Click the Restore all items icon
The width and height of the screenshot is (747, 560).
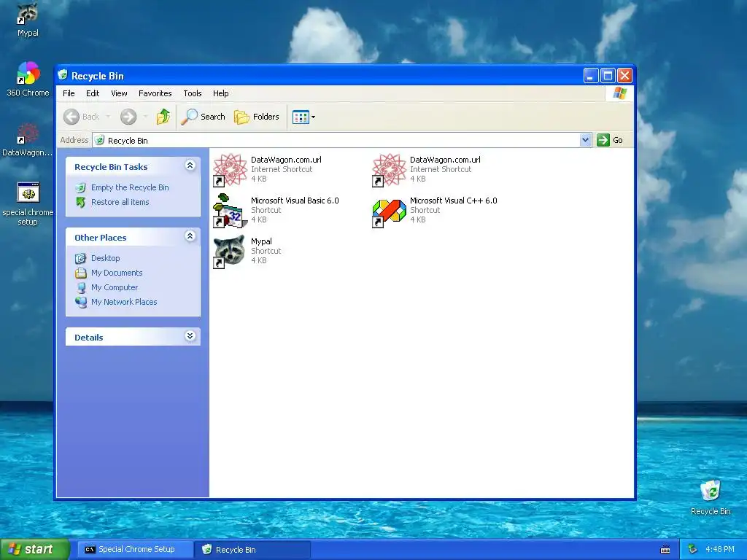coord(80,203)
